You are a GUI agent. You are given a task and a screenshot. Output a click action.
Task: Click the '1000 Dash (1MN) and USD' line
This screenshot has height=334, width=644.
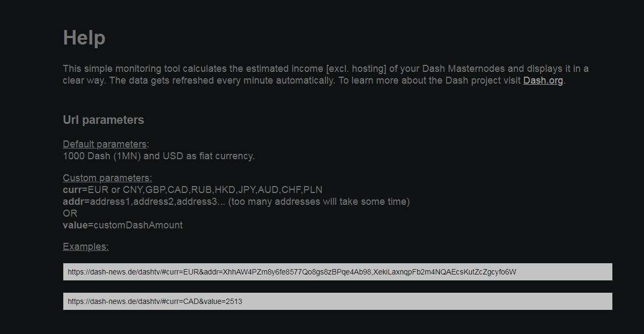(159, 156)
